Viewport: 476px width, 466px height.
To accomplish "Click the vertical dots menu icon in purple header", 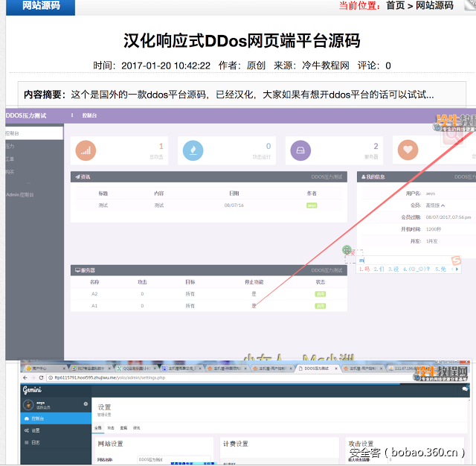I will pos(72,115).
